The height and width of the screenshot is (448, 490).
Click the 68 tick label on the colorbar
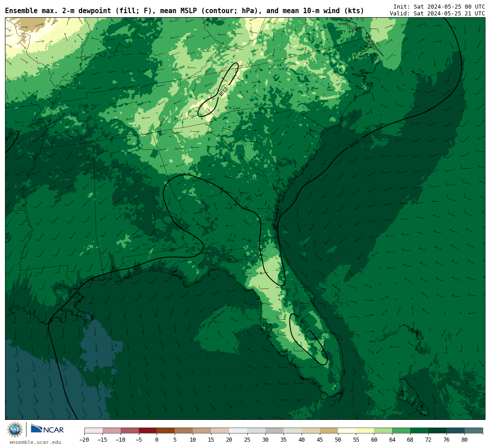pos(410,439)
